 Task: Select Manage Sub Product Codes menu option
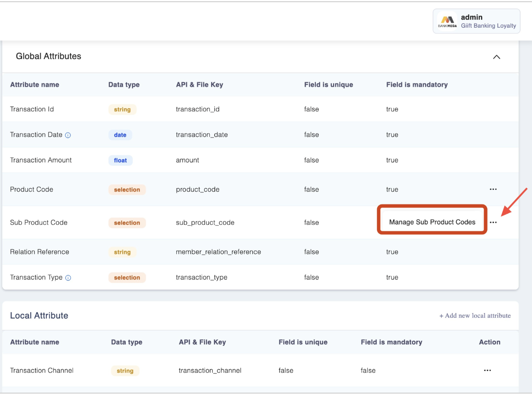coord(432,222)
